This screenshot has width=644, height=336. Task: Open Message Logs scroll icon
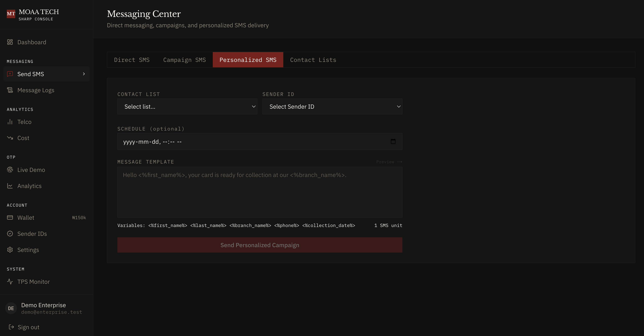[x=10, y=90]
